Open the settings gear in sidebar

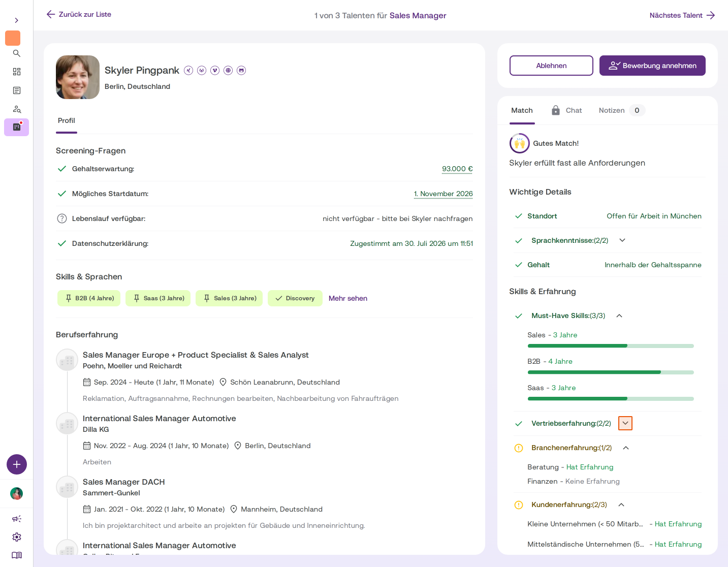tap(17, 537)
